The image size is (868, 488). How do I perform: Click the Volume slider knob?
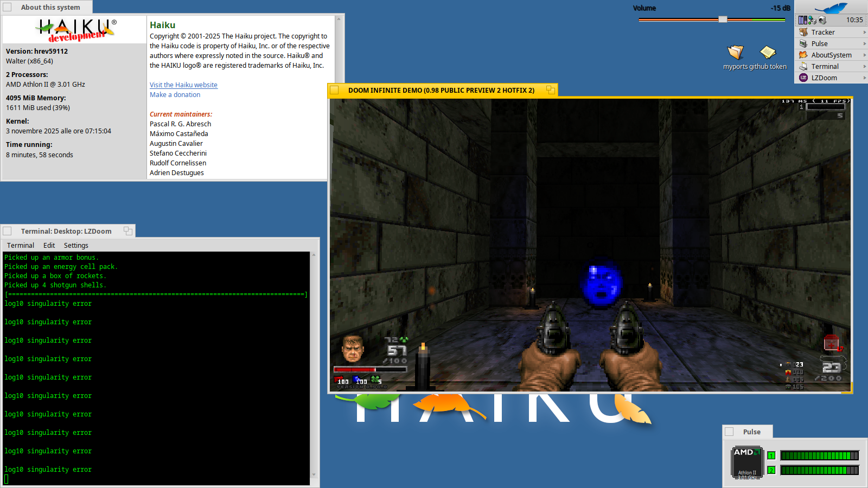click(x=723, y=20)
